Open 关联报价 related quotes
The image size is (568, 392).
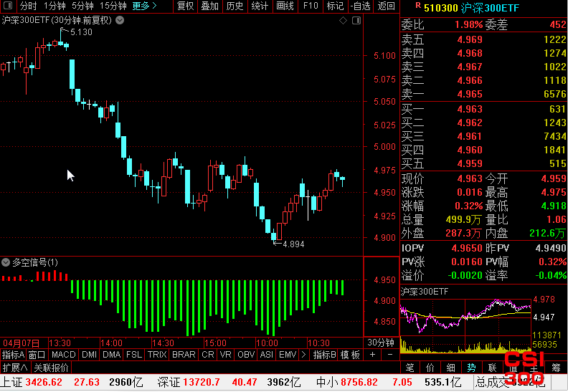(52, 368)
